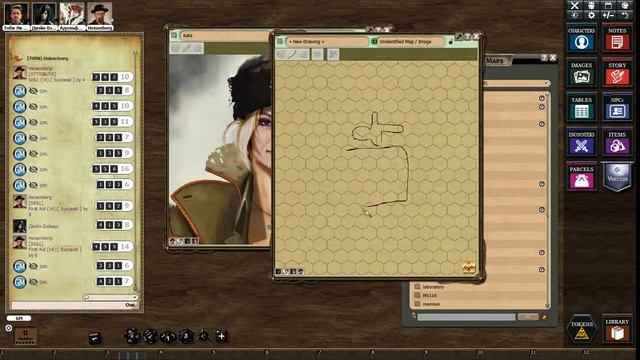Click the roll total 14 in chat
640x360 pixels.
[125, 247]
